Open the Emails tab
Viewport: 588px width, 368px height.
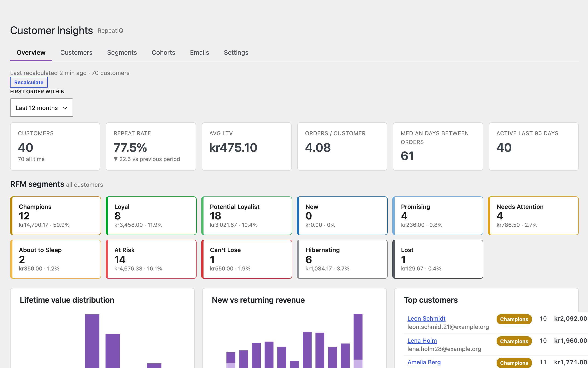point(199,52)
